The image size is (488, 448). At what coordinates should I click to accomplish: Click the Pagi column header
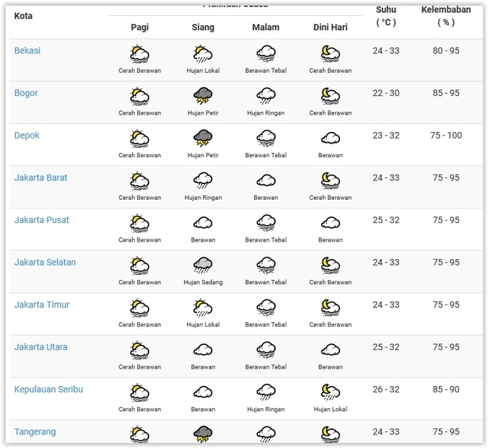[139, 27]
